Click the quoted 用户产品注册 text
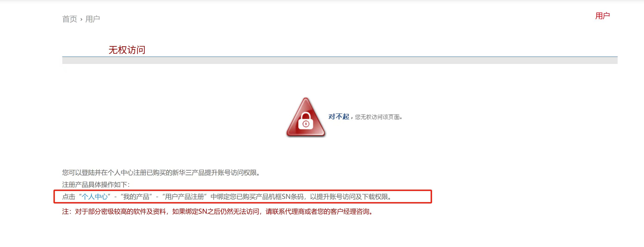The image size is (644, 247). pos(184,197)
